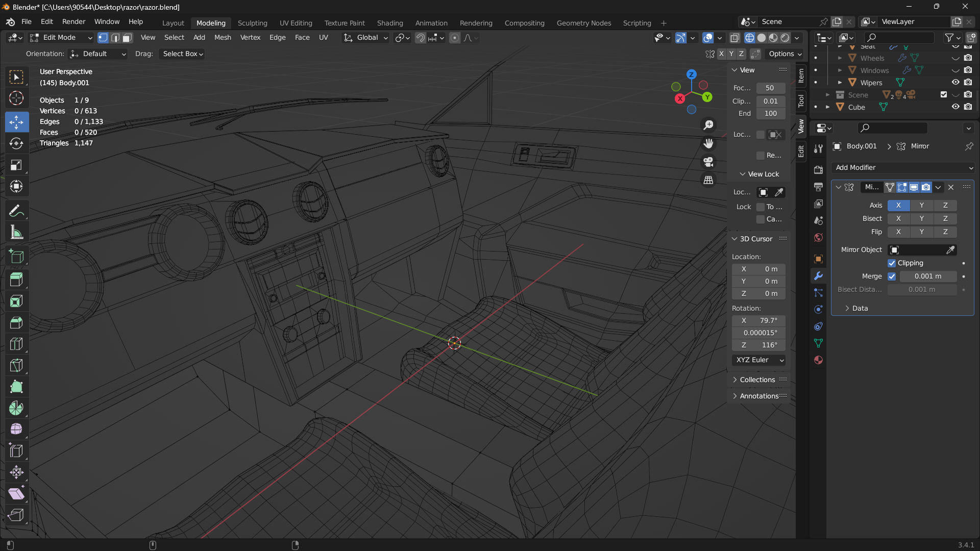Open the XYZ Euler rotation mode dropdown
The height and width of the screenshot is (551, 980).
(x=759, y=360)
